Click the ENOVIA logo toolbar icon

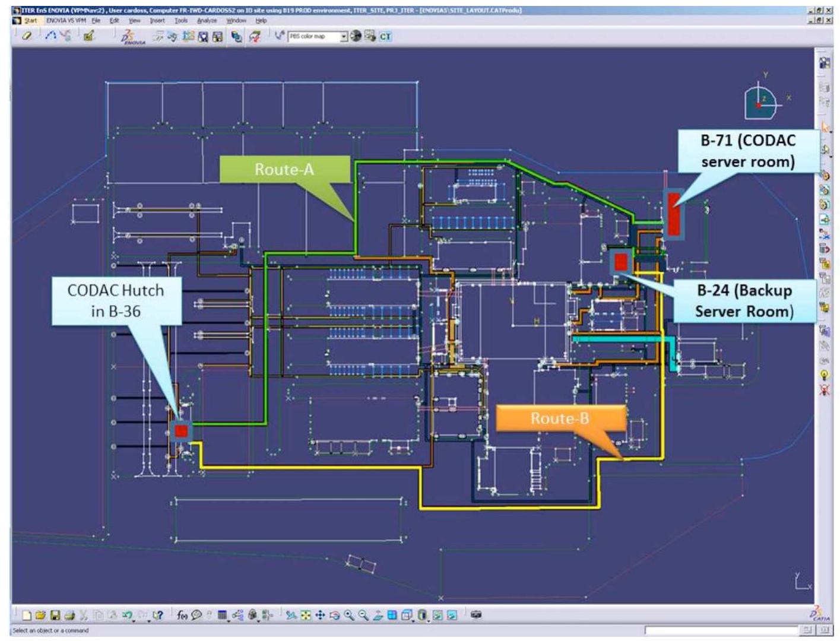pyautogui.click(x=132, y=37)
